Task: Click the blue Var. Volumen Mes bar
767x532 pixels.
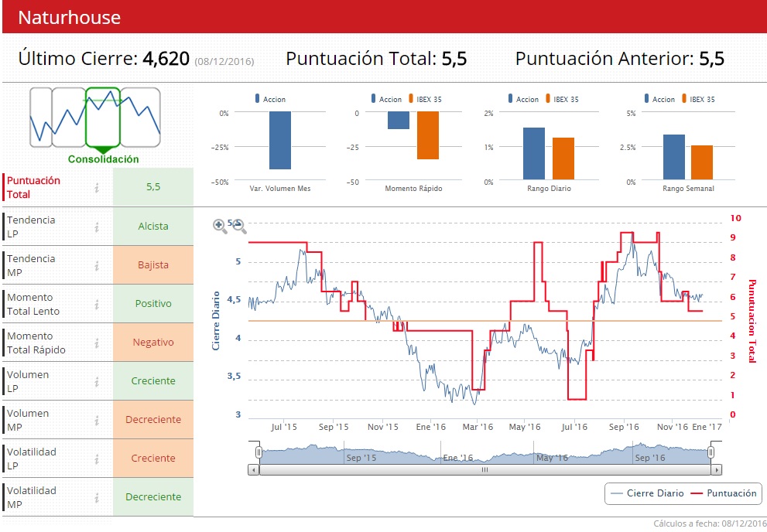Action: (280, 141)
